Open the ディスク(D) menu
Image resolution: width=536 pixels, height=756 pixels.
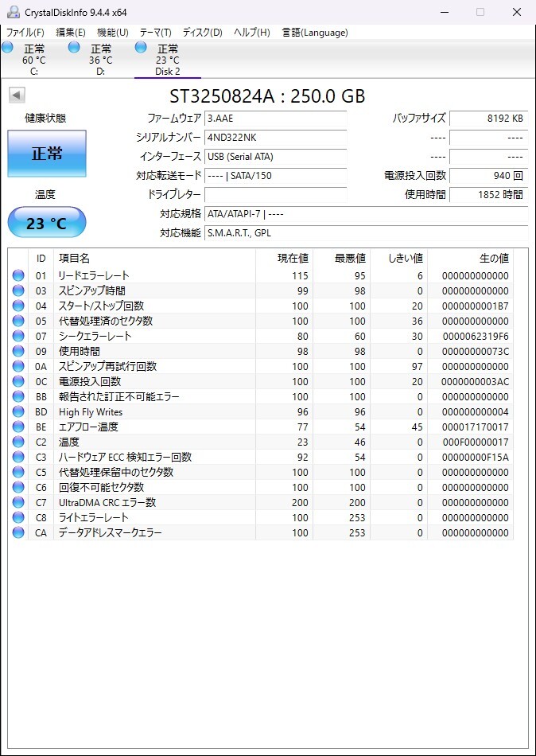203,33
